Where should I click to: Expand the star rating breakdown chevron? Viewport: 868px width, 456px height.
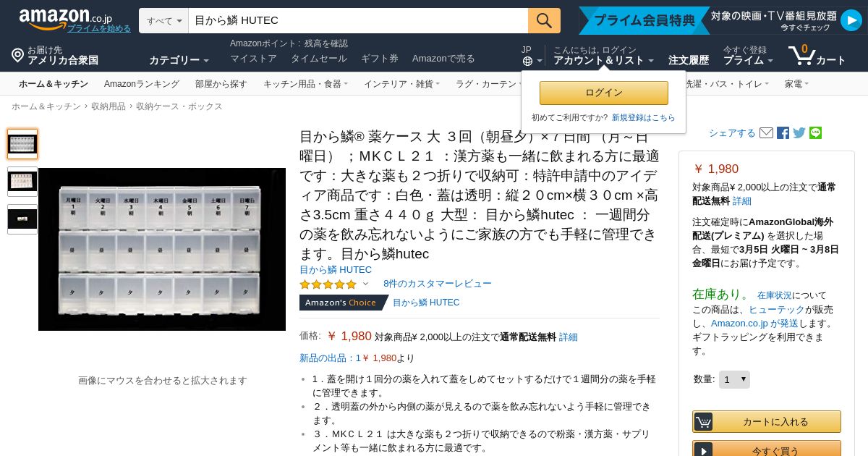coord(365,284)
